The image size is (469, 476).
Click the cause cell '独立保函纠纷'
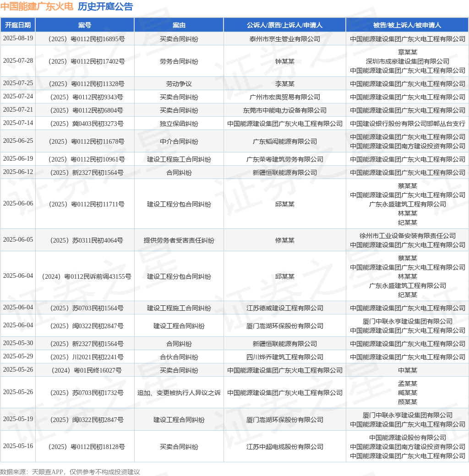tap(179, 124)
